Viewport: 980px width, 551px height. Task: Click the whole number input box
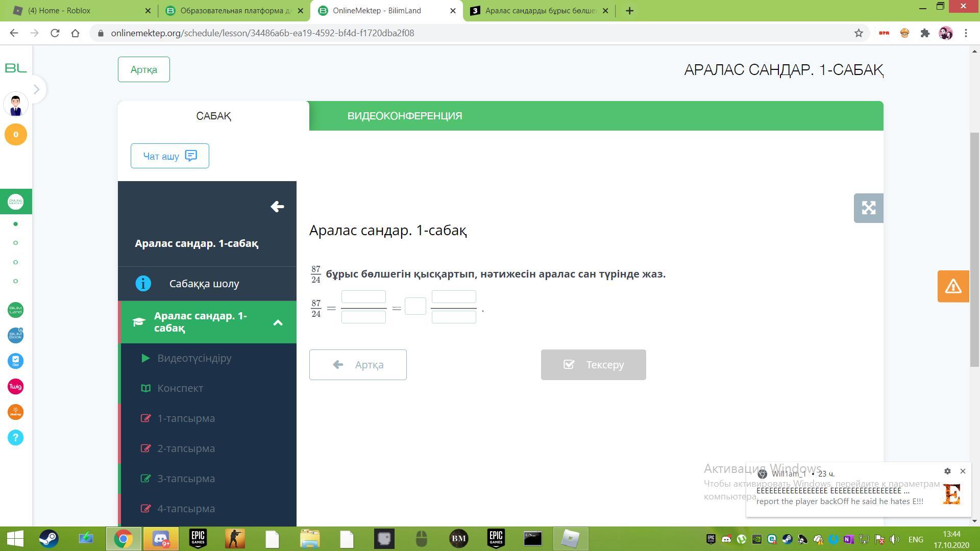415,306
